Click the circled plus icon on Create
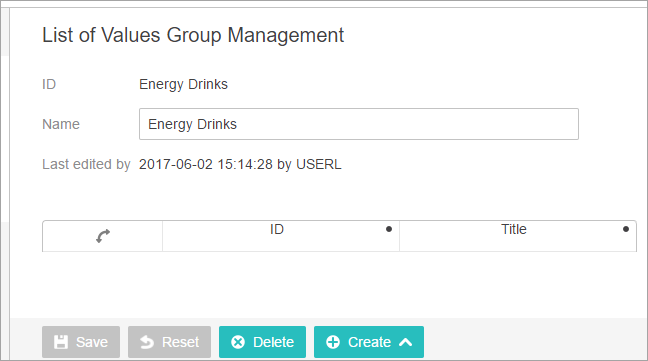The image size is (648, 361). click(333, 342)
